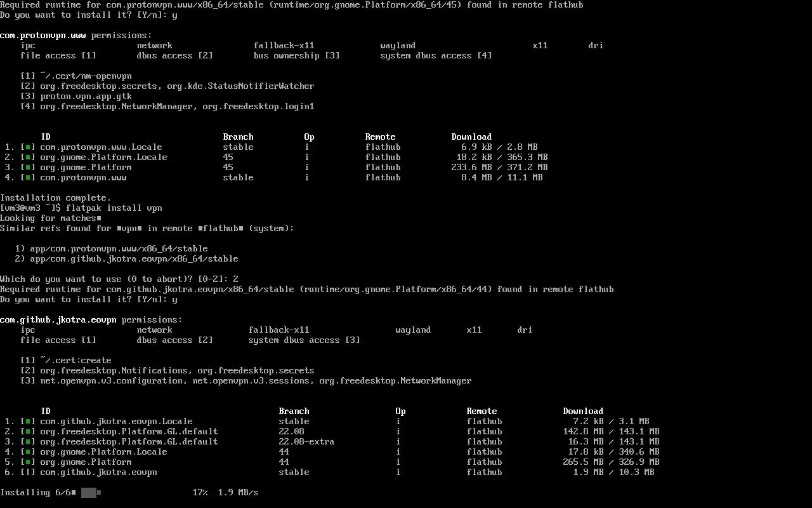Click the status mark for com.protonvpn.www.Locale
Viewport: 812px width, 508px height.
tap(28, 147)
